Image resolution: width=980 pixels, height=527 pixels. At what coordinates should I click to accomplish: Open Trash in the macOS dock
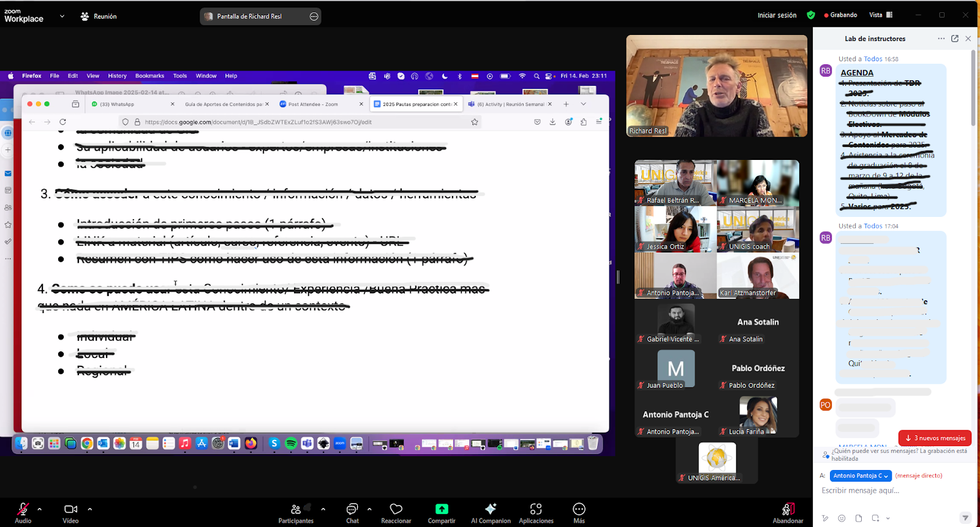click(593, 442)
